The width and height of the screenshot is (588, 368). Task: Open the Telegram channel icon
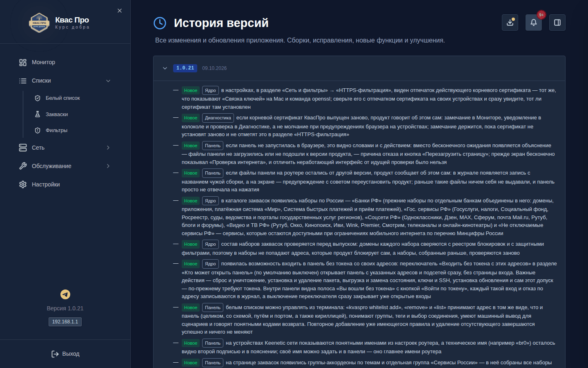65,294
